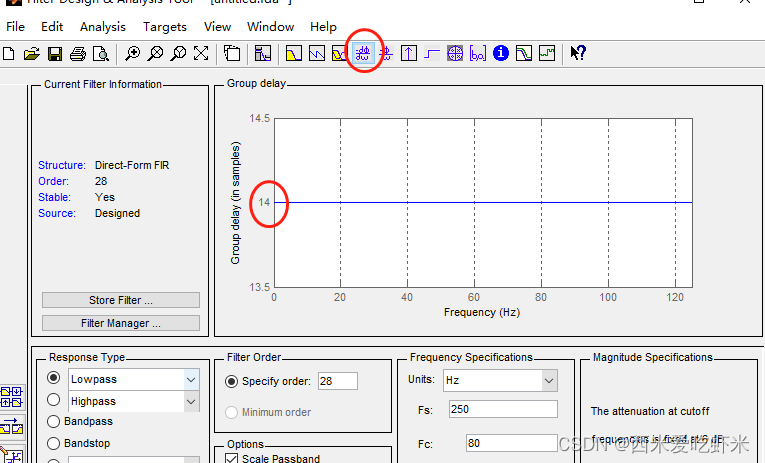Open the Create Multirate Filter sidebar panel

[11, 397]
